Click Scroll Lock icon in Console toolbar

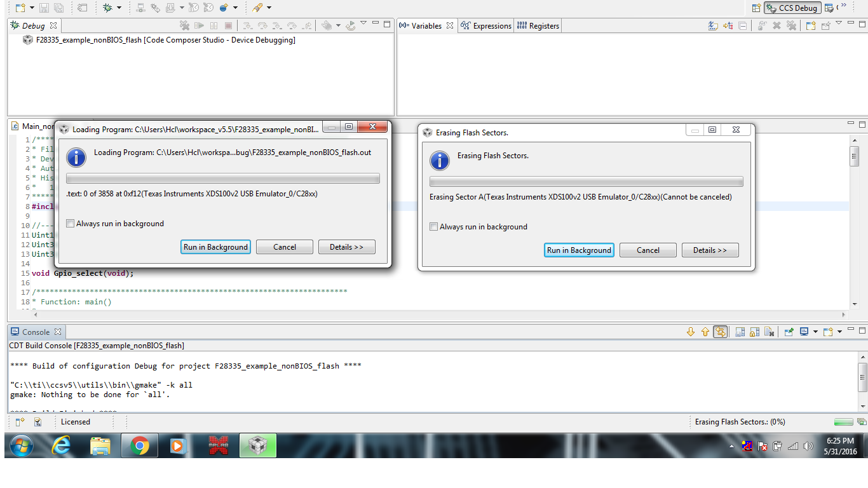pyautogui.click(x=754, y=332)
